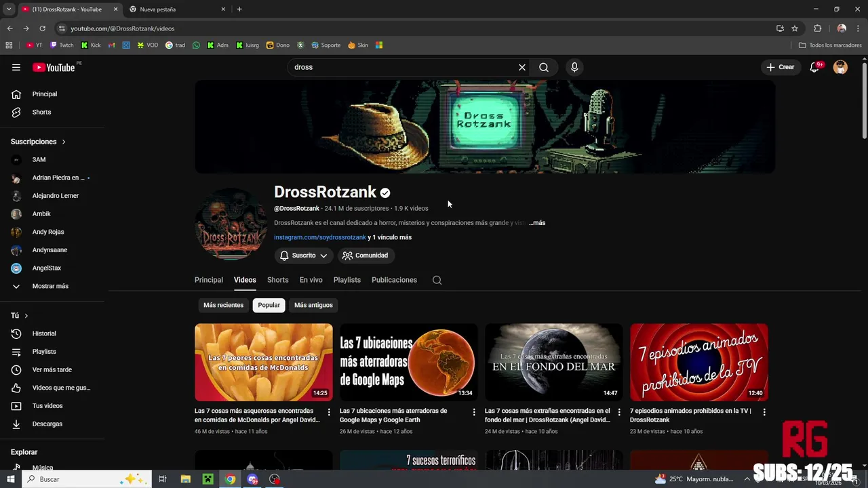Reload the page in Chrome

click(42, 28)
